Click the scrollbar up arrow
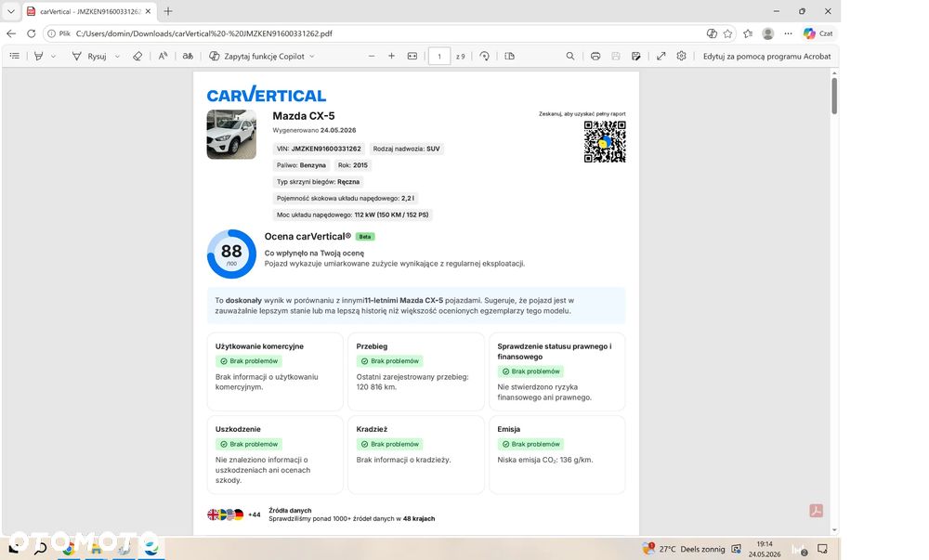 click(x=834, y=72)
